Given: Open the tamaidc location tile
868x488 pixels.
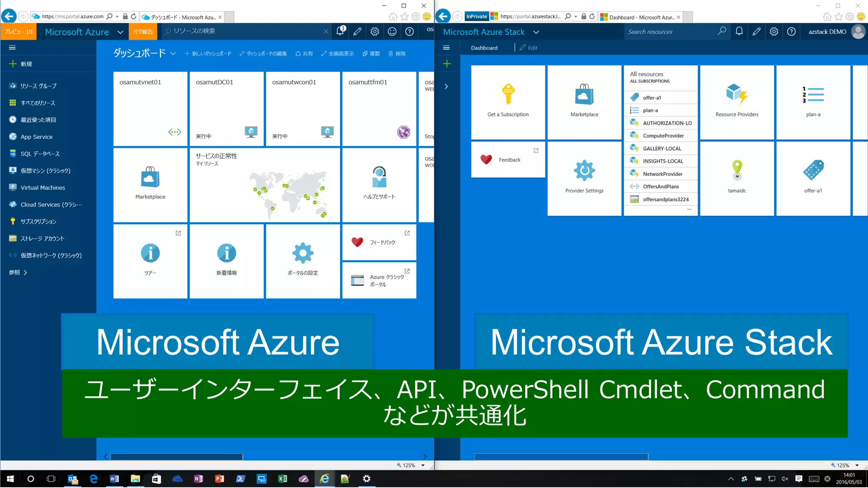Looking at the screenshot, I should (737, 178).
